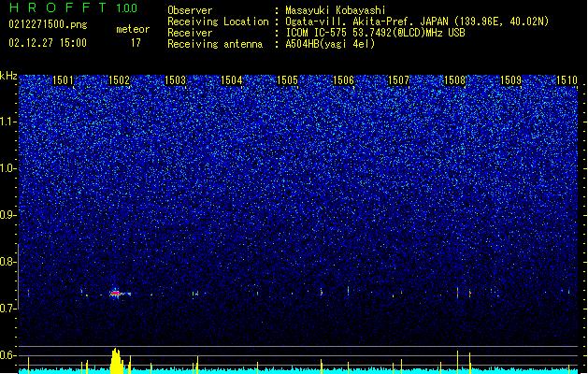Click the 1.1 frequency axis label

(8, 122)
